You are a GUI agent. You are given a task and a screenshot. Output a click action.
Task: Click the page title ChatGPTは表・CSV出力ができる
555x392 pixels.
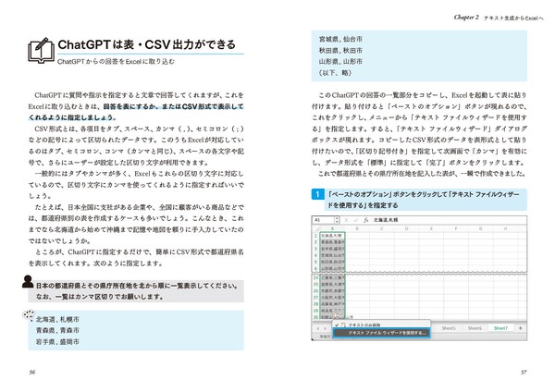[146, 44]
